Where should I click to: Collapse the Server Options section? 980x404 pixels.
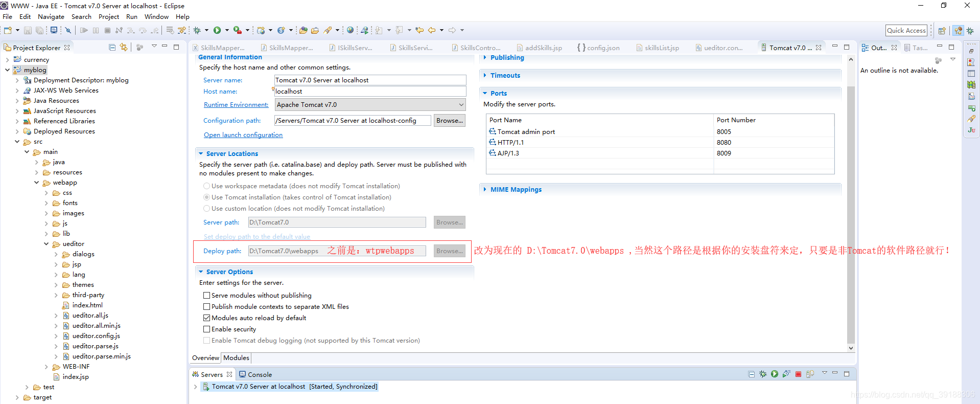click(201, 272)
